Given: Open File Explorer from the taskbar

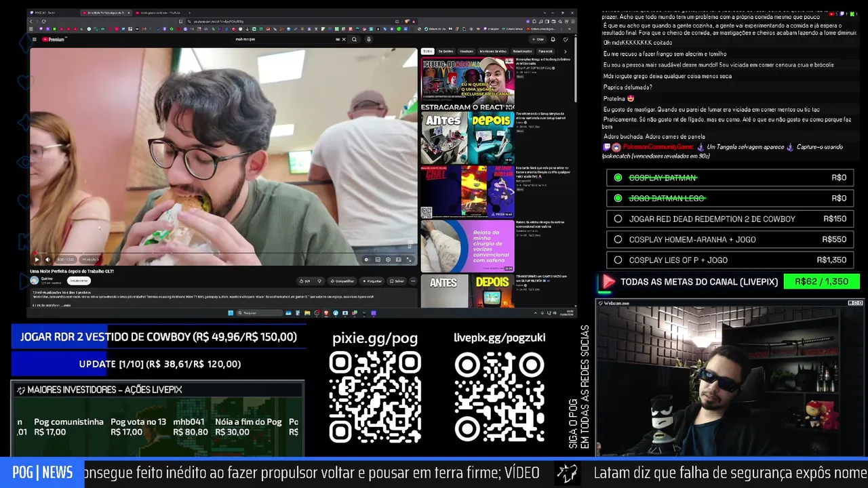Looking at the screenshot, I should tap(307, 312).
